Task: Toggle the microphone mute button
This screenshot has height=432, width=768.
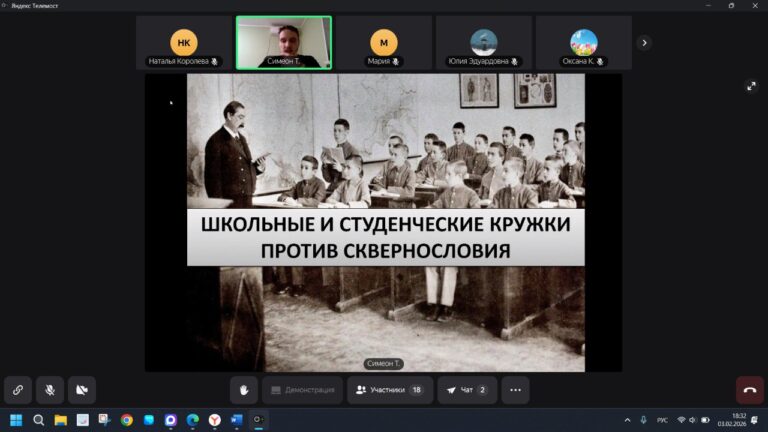Action: 49,390
